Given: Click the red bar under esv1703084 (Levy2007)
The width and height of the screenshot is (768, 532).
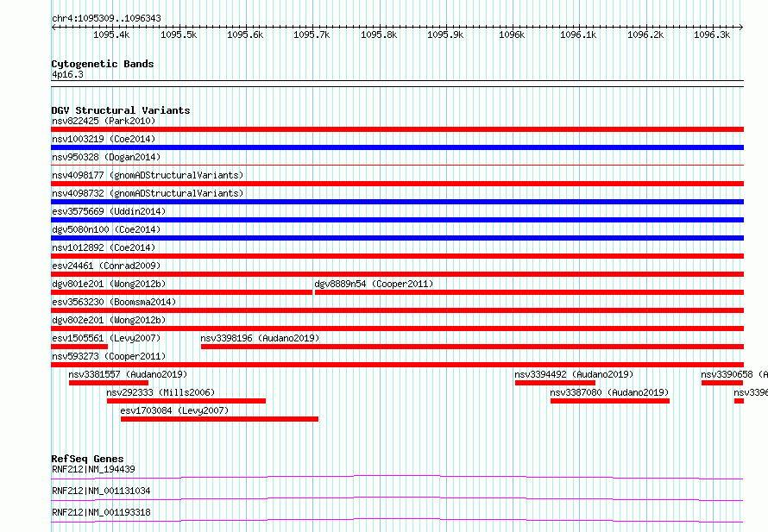Looking at the screenshot, I should 219,419.
